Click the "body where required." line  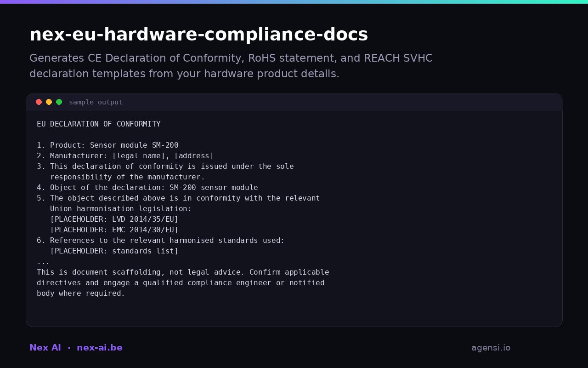tap(81, 293)
